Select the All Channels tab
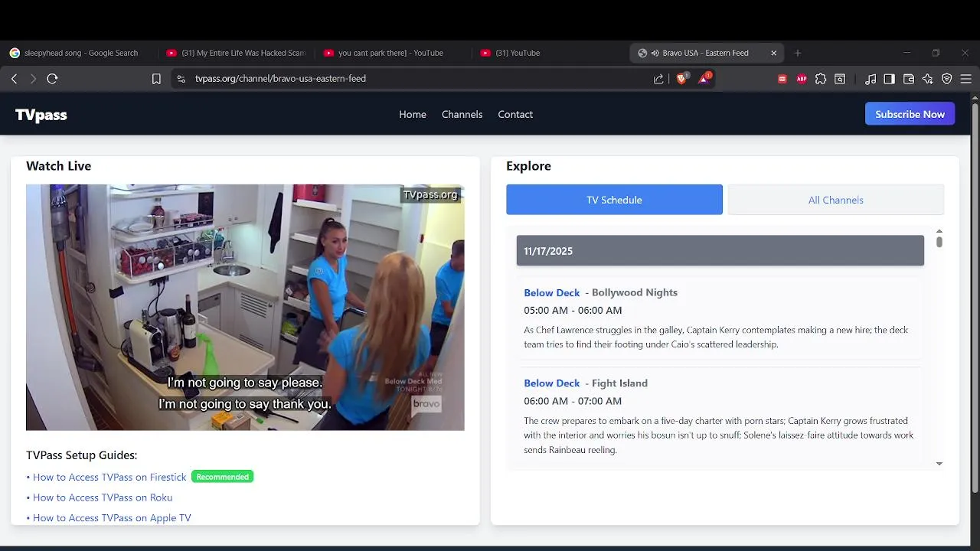 tap(835, 200)
